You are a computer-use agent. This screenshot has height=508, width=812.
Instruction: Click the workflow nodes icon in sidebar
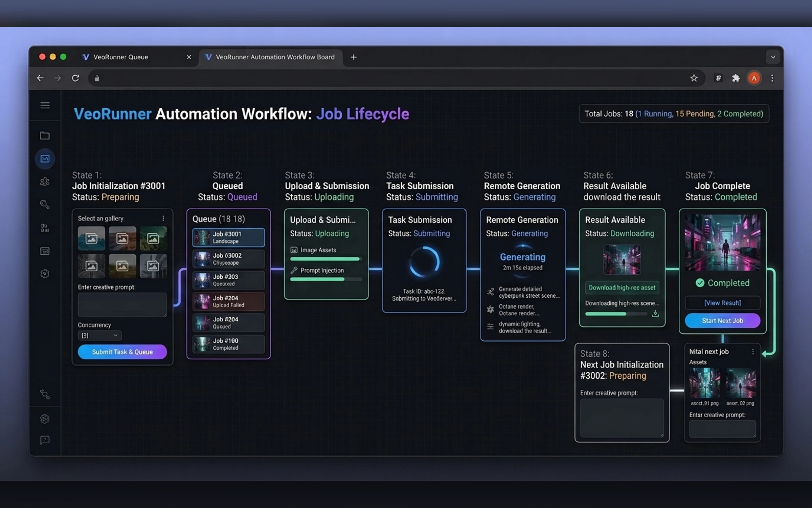tap(45, 394)
